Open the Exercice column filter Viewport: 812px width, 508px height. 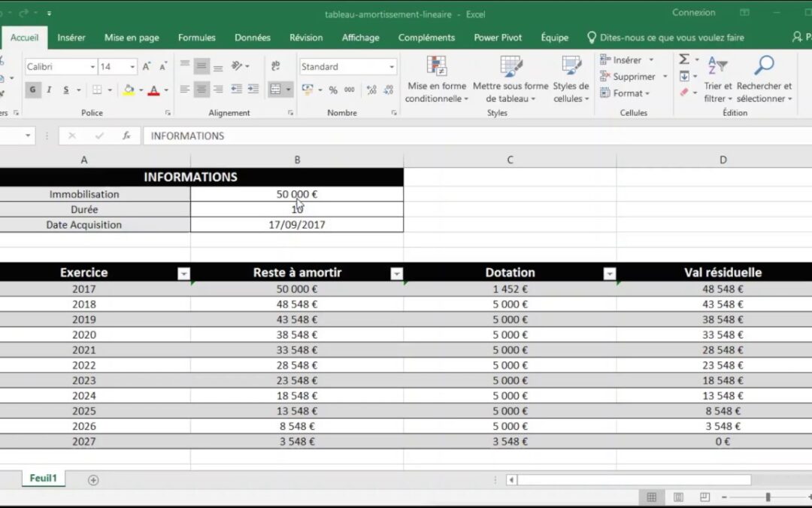pos(183,272)
